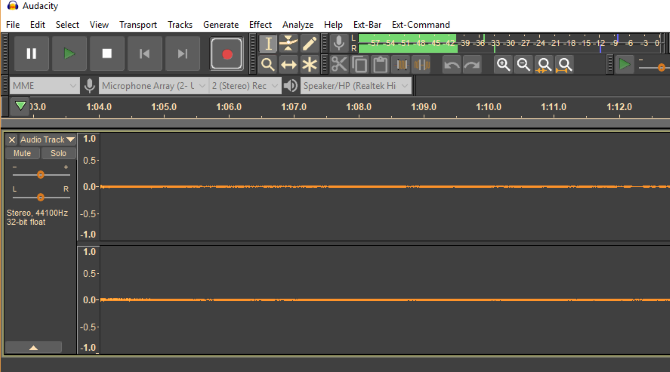
Task: Solo the Audio Track
Action: coord(59,153)
